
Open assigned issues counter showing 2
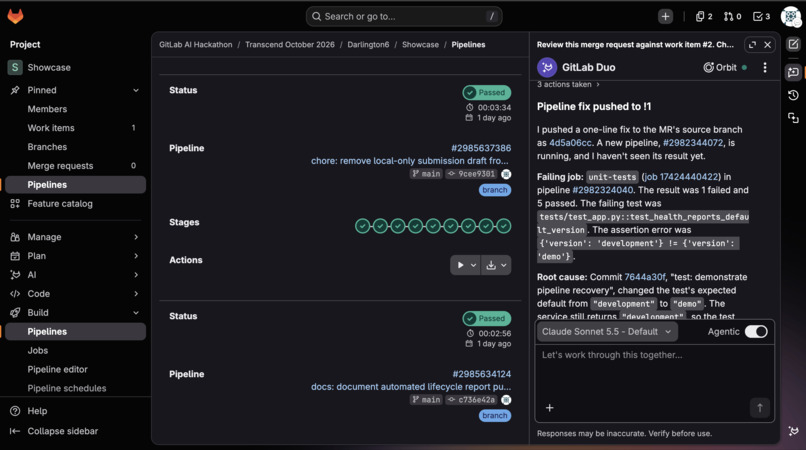(x=704, y=16)
